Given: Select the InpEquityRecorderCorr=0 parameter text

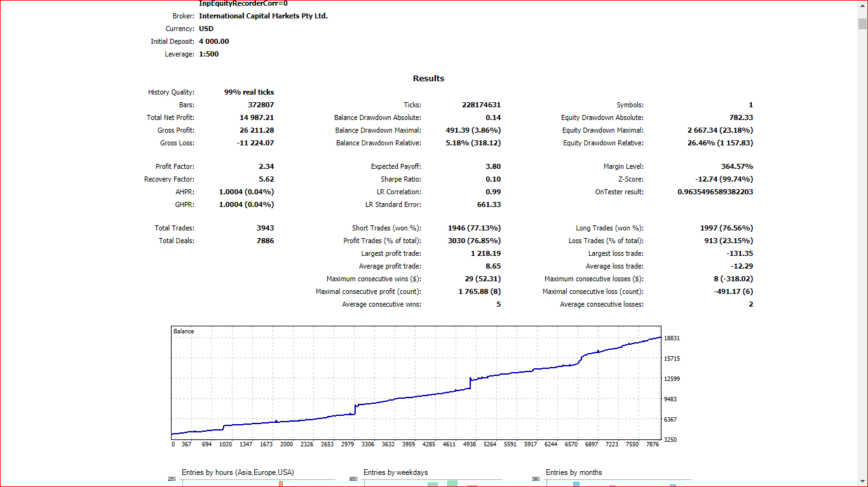Looking at the screenshot, I should coord(243,3).
